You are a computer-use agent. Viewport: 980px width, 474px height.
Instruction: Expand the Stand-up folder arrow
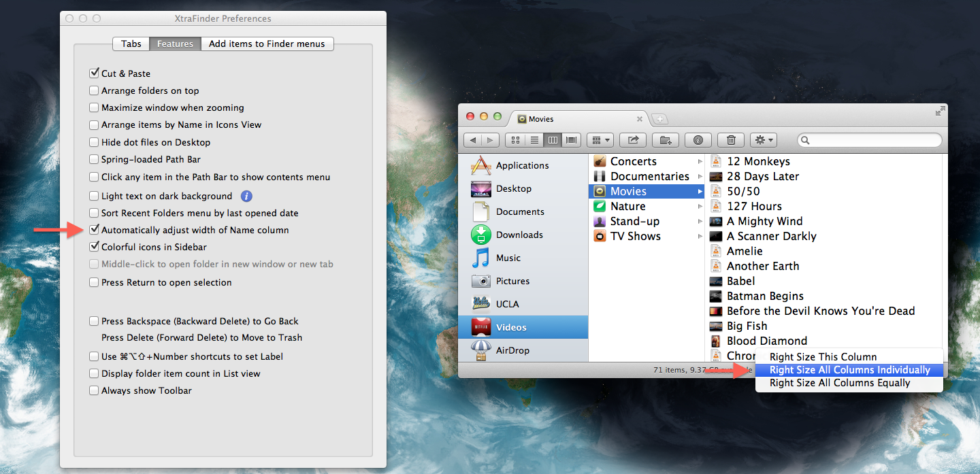[x=700, y=222]
